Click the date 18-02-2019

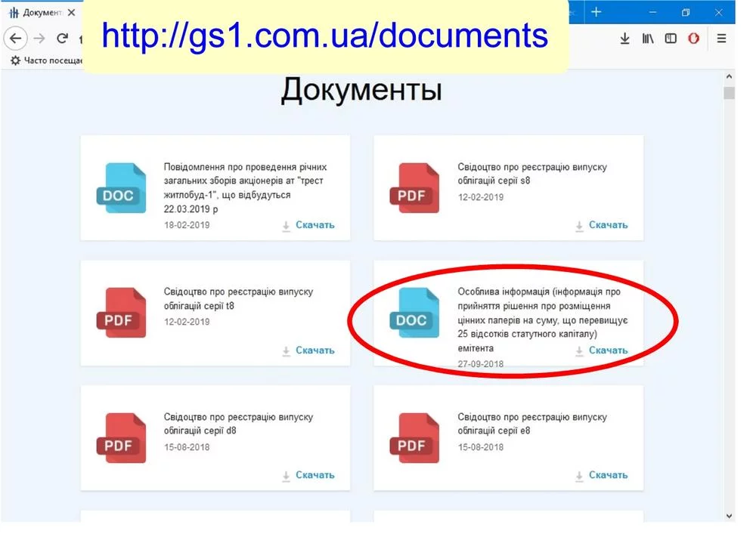pos(187,225)
